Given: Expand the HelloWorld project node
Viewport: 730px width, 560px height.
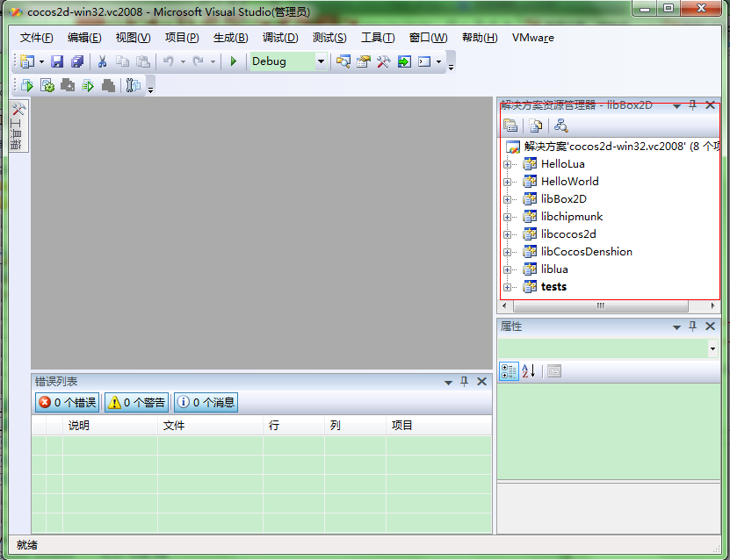Looking at the screenshot, I should point(508,182).
